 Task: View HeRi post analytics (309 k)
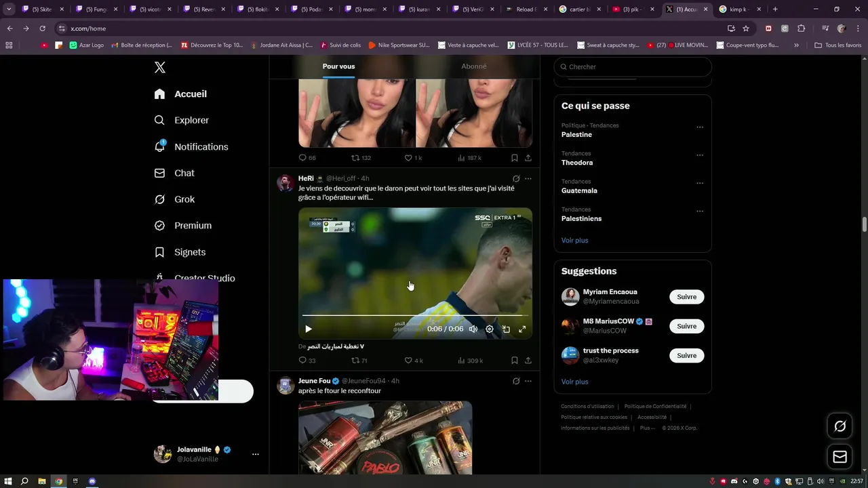click(470, 361)
